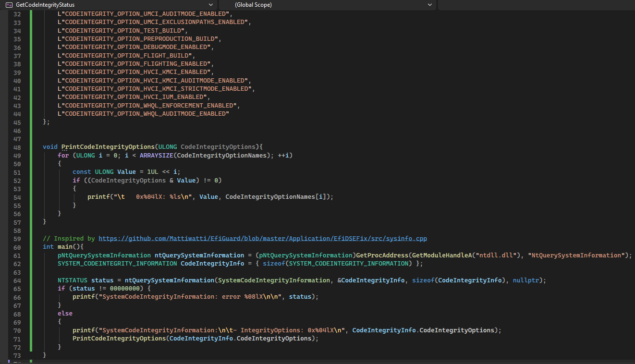
Task: Open the empty members navigation dropdown
Action: 537,4
